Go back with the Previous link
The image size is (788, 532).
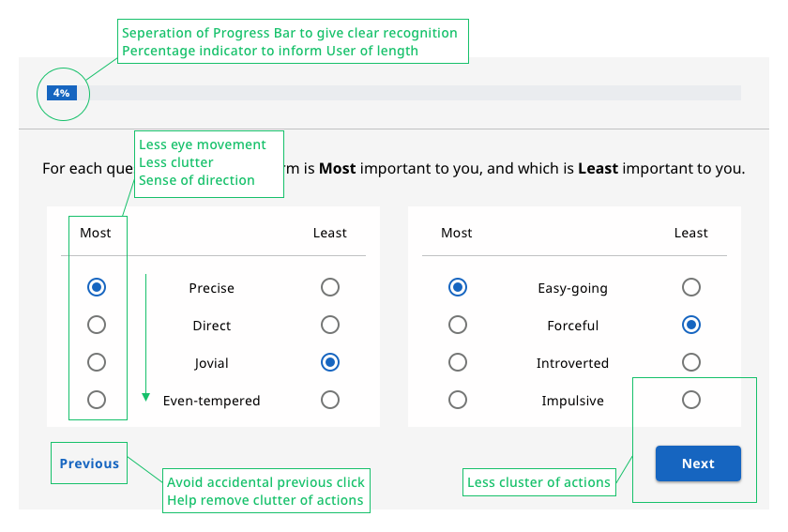(89, 464)
